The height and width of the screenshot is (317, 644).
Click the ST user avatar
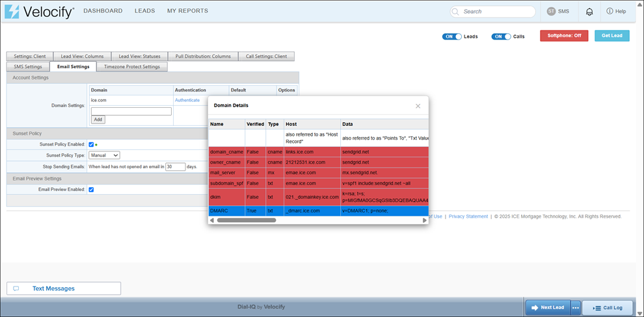(x=551, y=12)
